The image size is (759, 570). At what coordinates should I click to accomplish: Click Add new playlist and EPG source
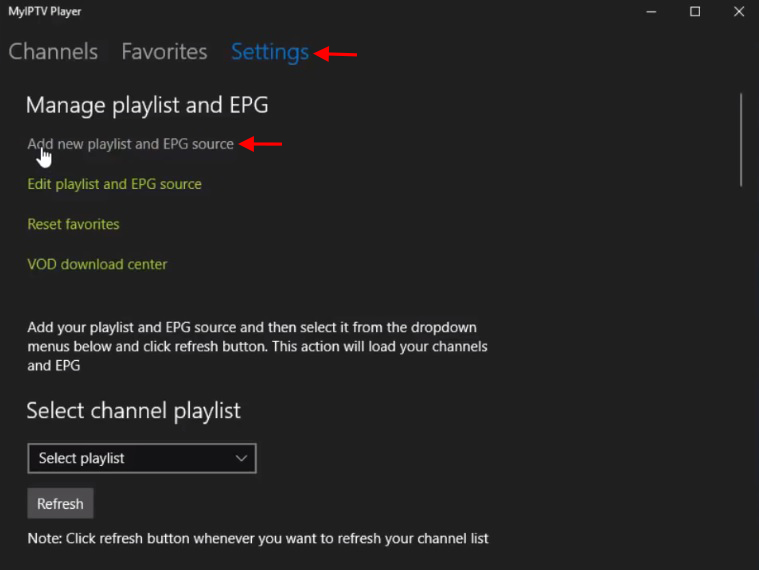tap(130, 144)
